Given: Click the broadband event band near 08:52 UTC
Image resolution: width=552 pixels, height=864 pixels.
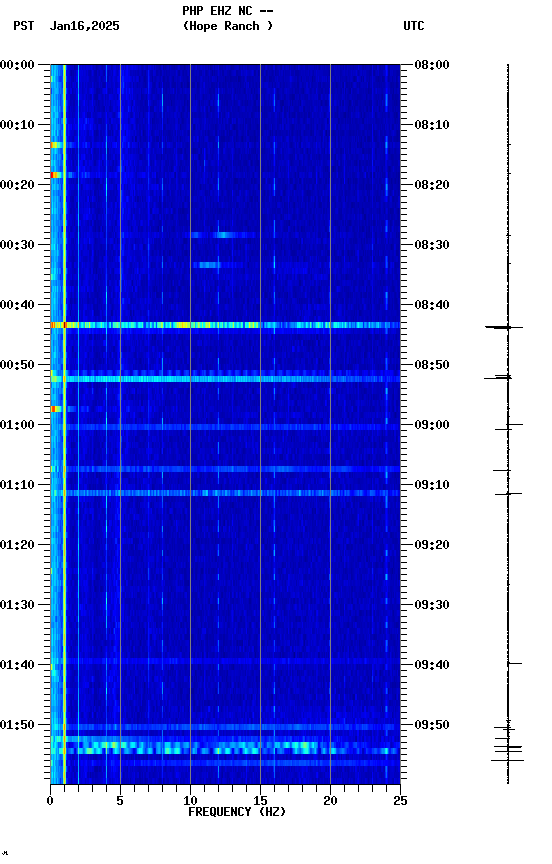Looking at the screenshot, I should click(225, 379).
